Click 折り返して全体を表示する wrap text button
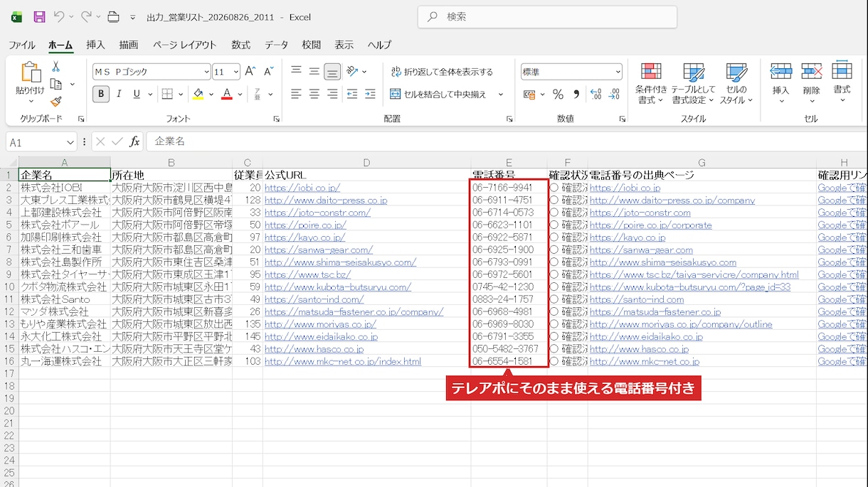This screenshot has width=868, height=487. pos(441,72)
